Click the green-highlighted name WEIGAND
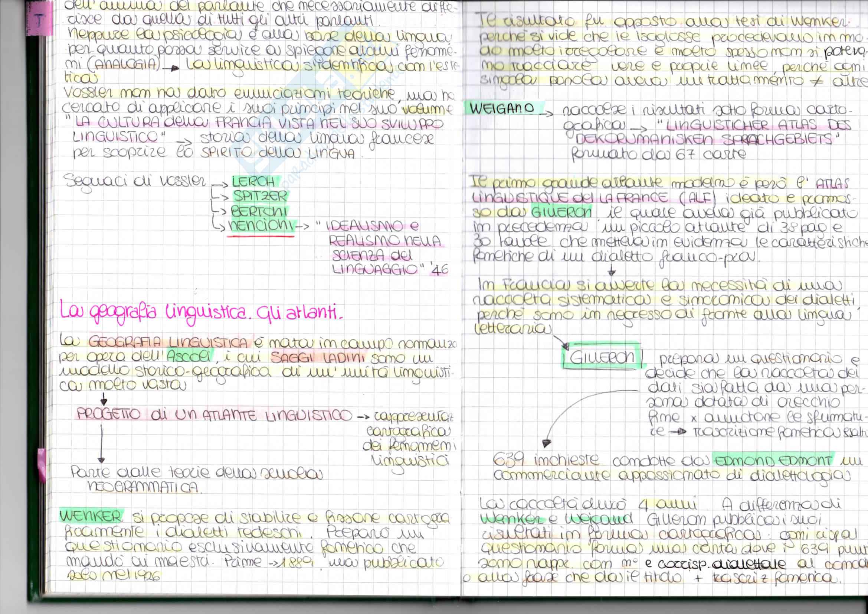This screenshot has width=868, height=614. click(502, 109)
